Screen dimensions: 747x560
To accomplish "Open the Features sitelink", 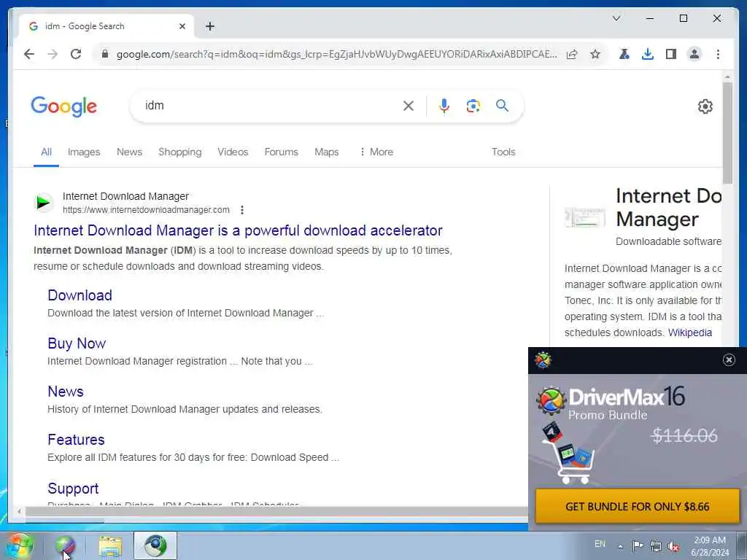I will tap(76, 440).
